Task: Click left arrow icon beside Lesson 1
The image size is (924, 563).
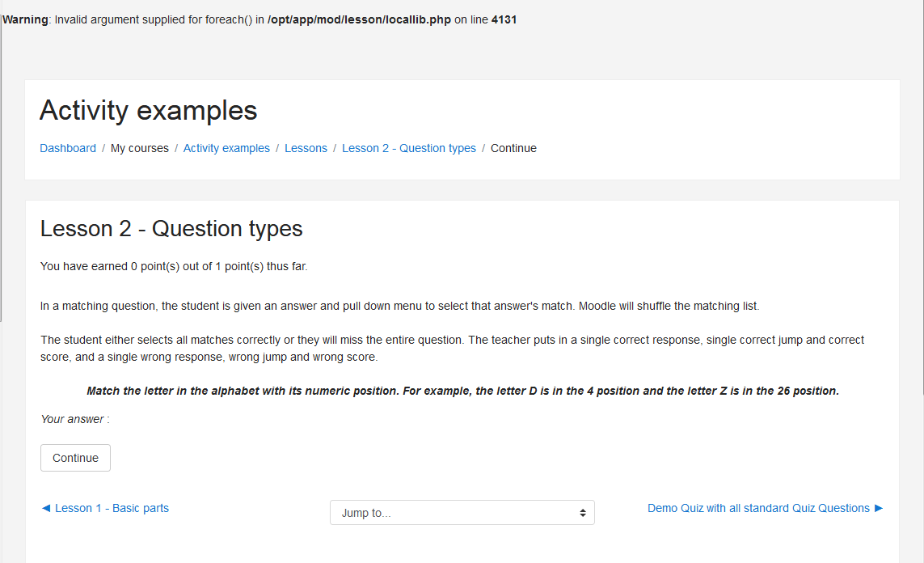Action: 46,508
